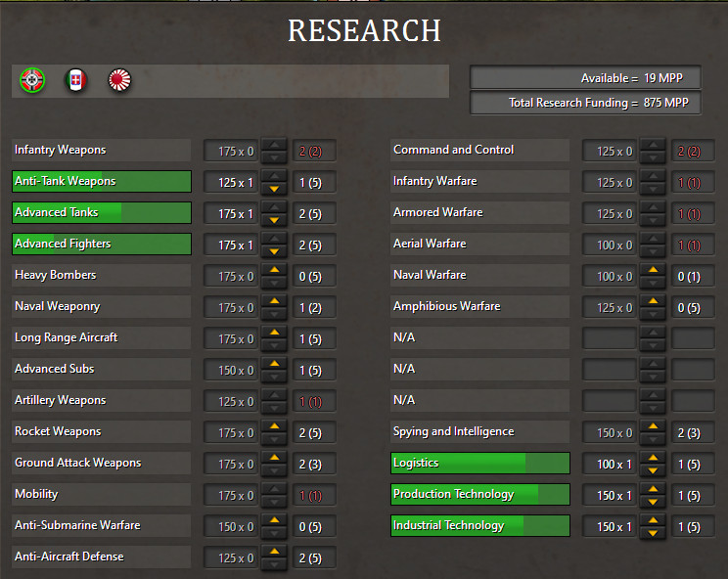Select the Artillery Weapons research row
This screenshot has height=579, width=728.
(102, 400)
